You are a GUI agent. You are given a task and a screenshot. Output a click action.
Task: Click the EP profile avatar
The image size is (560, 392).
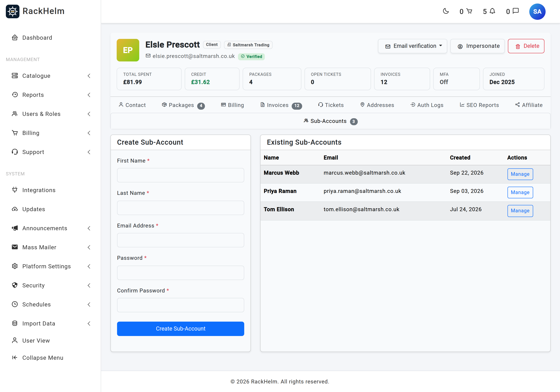tap(128, 50)
